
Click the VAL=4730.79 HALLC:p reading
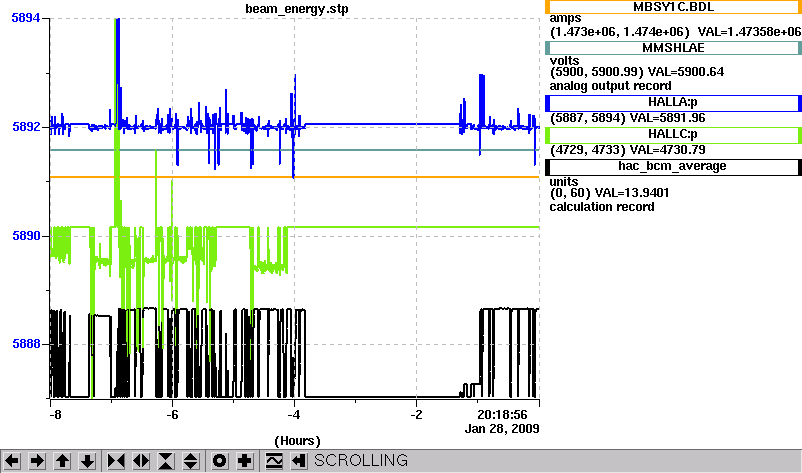coord(667,150)
